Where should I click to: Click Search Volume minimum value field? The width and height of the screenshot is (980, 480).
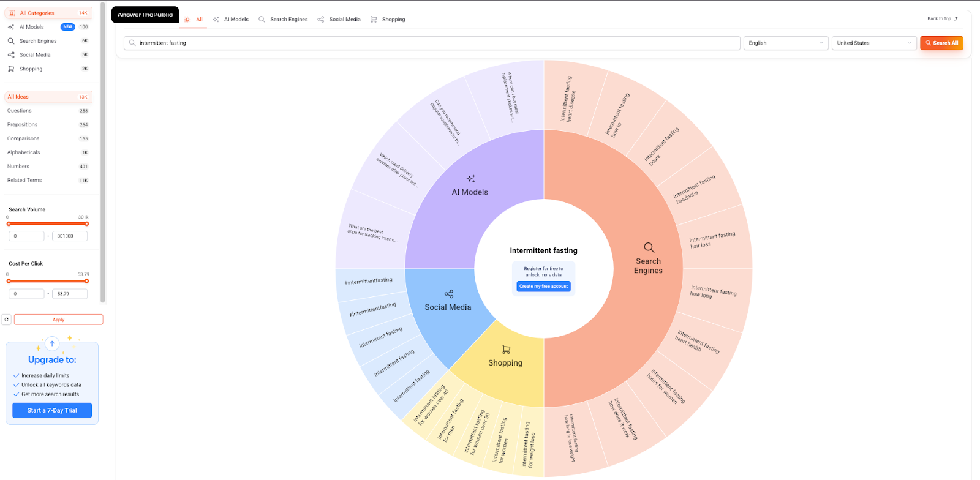pyautogui.click(x=26, y=236)
